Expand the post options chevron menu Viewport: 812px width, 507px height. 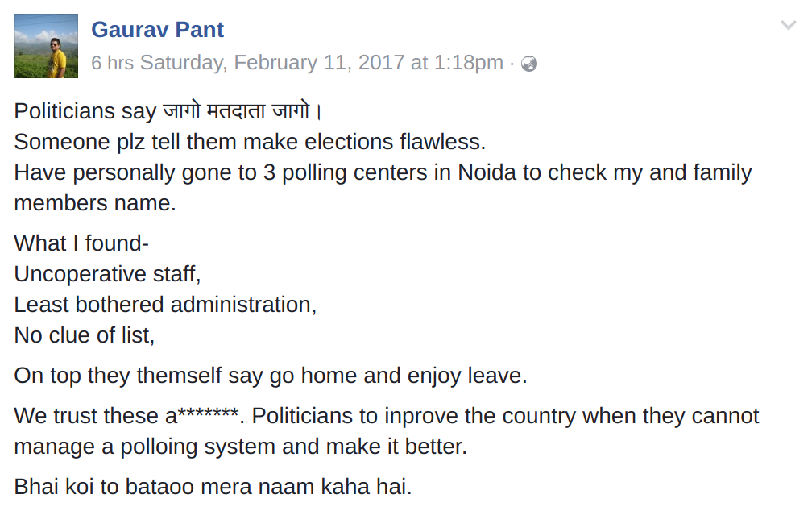tap(788, 25)
